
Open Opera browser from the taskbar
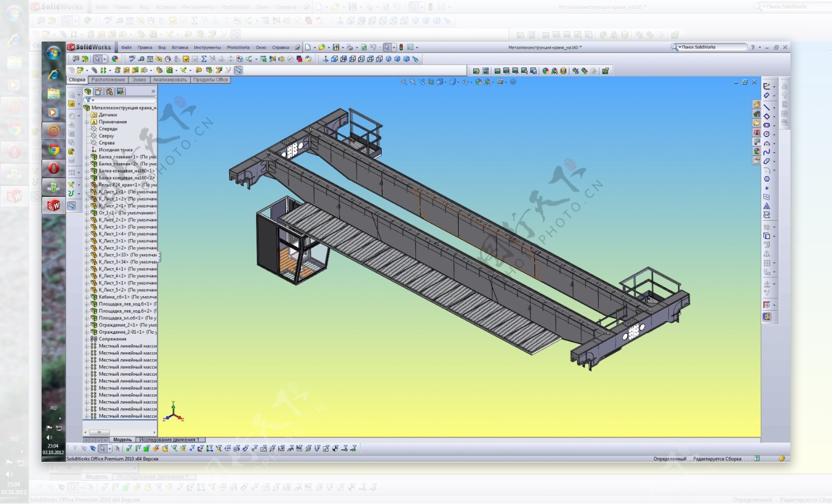[54, 168]
